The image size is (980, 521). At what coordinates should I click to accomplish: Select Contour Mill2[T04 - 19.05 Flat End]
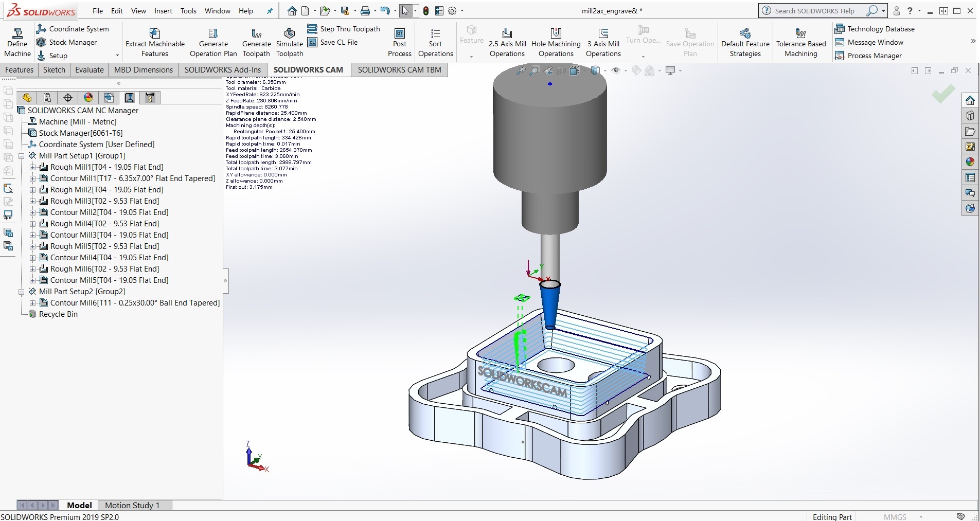click(109, 212)
